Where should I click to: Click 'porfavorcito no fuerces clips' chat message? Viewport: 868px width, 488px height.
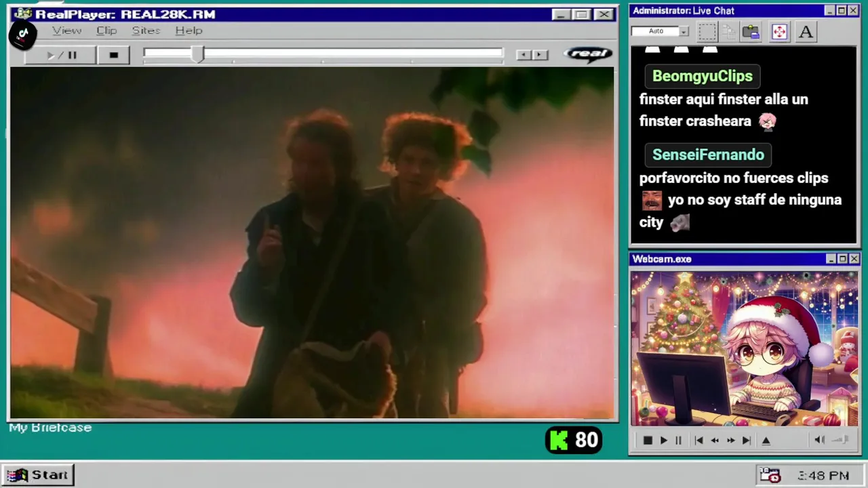click(734, 178)
